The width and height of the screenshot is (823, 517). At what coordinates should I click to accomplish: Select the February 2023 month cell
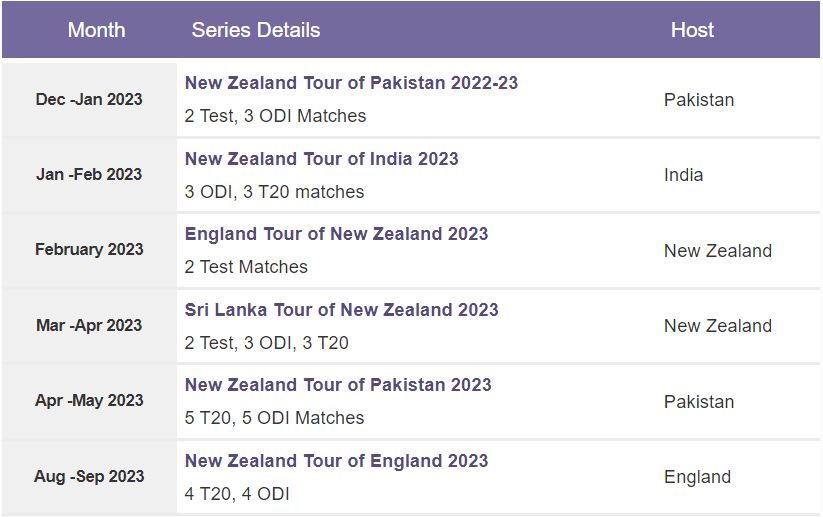[x=89, y=250]
